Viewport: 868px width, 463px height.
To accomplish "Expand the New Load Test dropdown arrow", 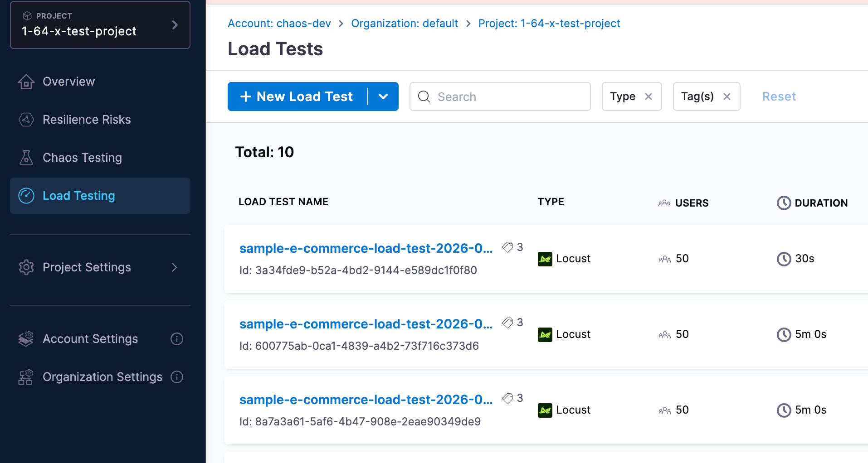I will [383, 96].
